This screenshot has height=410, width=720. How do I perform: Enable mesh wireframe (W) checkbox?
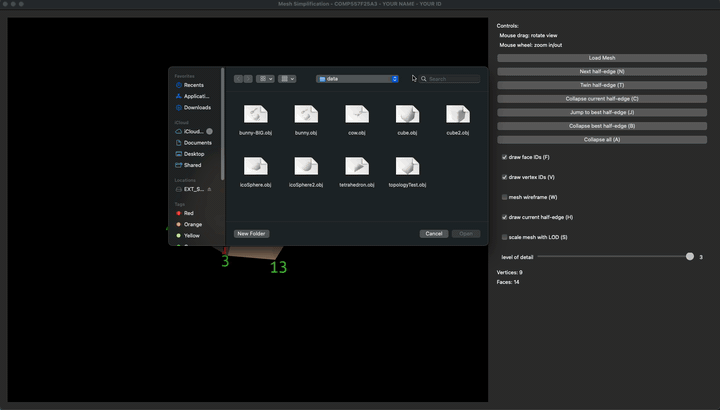click(504, 197)
